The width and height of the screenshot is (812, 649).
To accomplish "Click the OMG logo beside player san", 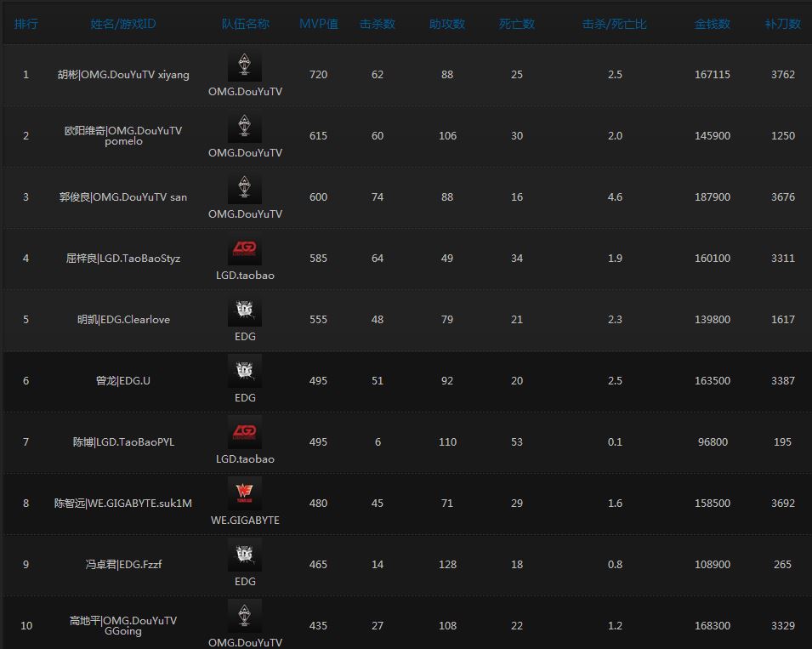I will [x=245, y=189].
